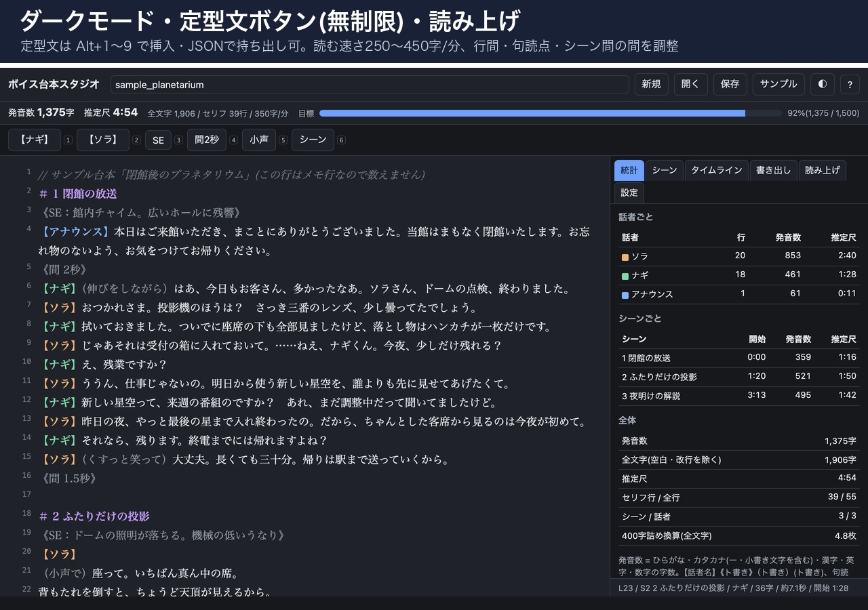
Task: Click the target progress bar
Action: [551, 113]
